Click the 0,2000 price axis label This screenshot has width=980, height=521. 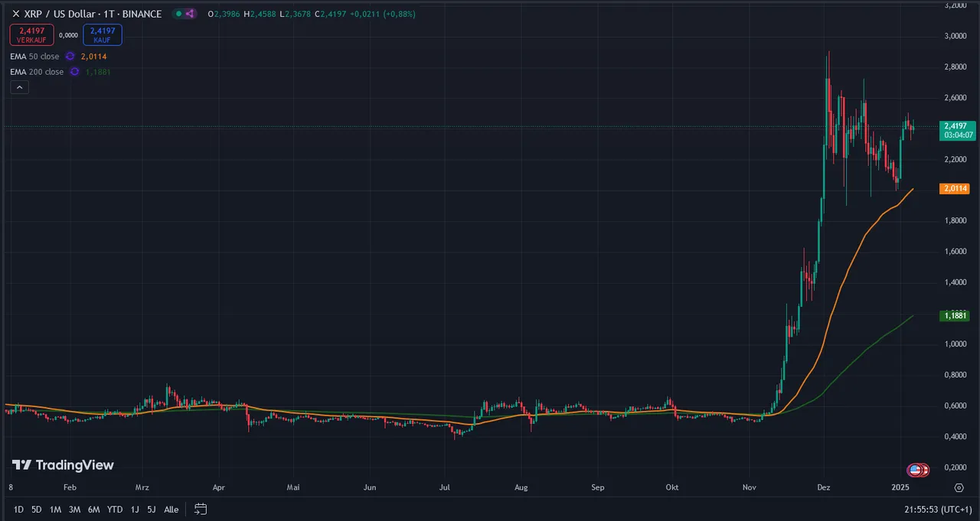(955, 467)
